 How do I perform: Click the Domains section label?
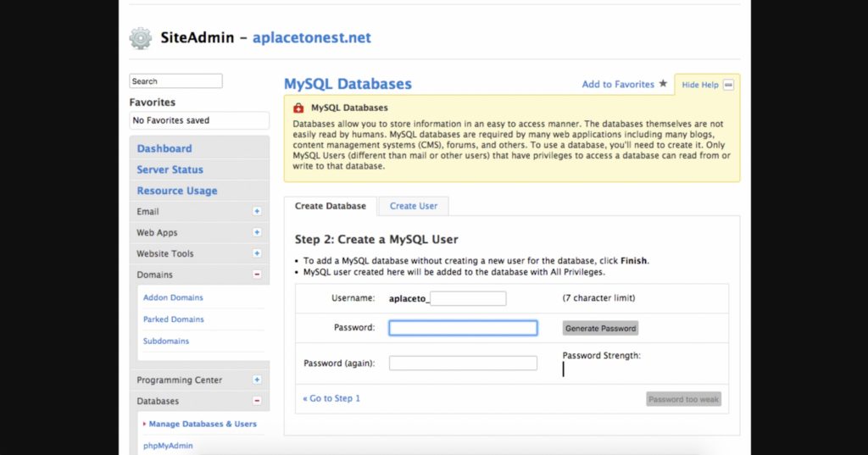click(x=154, y=275)
